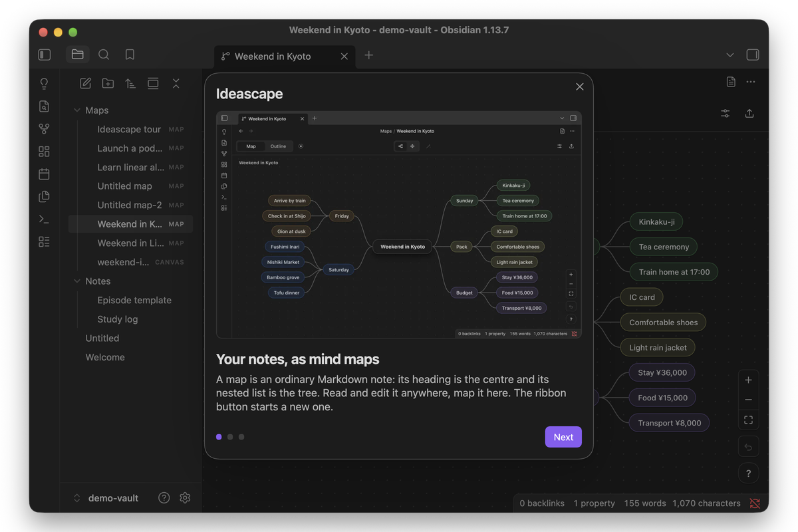Change sort order icon

pos(130,83)
